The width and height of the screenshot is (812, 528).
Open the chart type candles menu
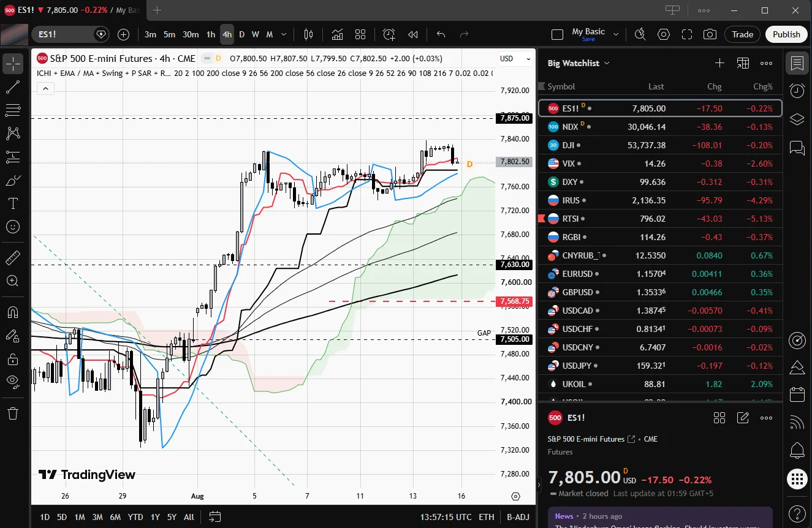(x=308, y=34)
